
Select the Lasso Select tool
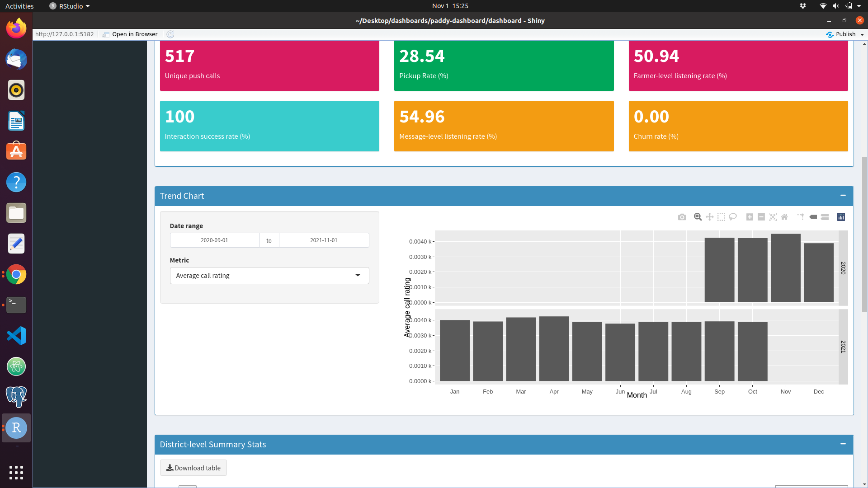click(x=733, y=217)
